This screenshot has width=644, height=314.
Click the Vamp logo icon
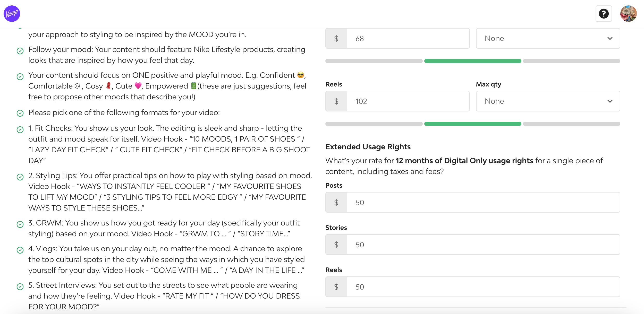click(x=12, y=14)
